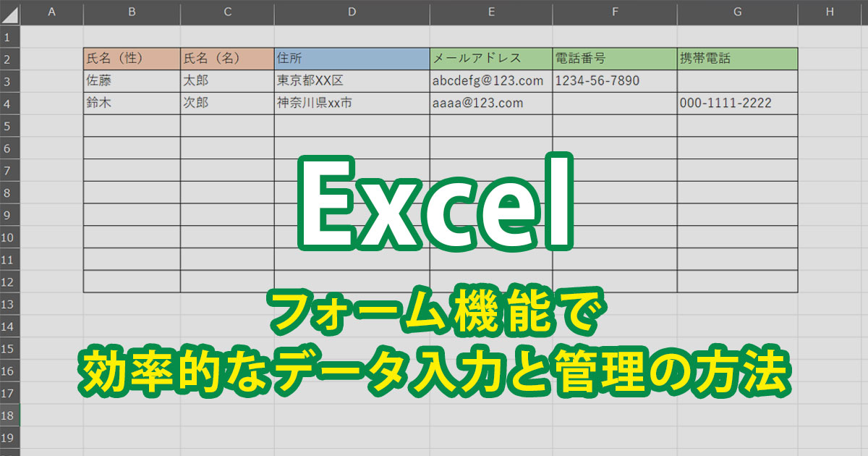
Task: Select the 氏名（名） header cell
Action: (227, 59)
